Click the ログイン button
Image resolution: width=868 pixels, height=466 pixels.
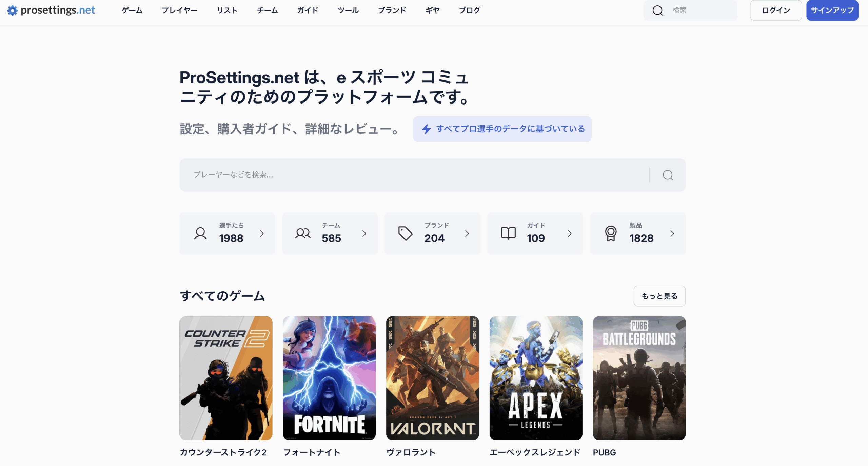point(776,11)
